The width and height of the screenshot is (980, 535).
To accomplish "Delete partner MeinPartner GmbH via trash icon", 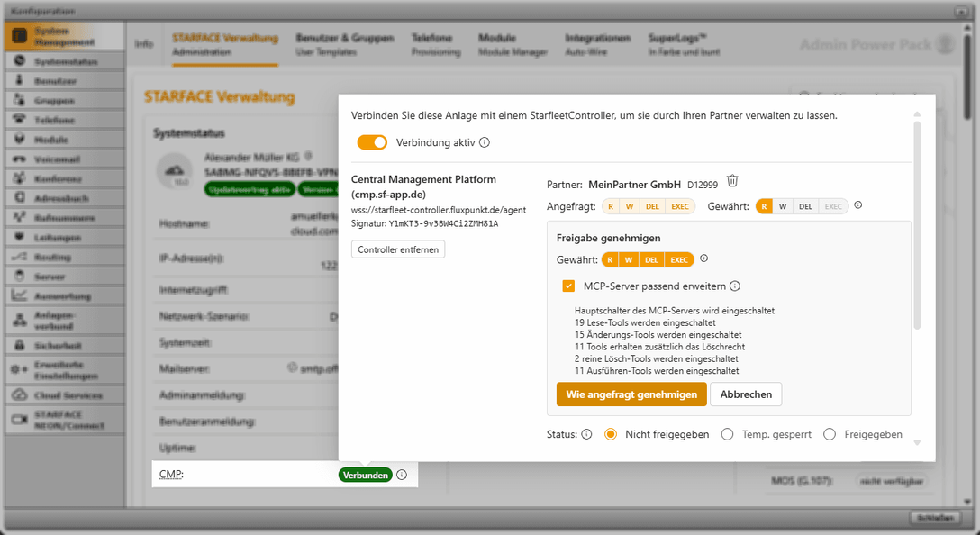I will point(732,181).
